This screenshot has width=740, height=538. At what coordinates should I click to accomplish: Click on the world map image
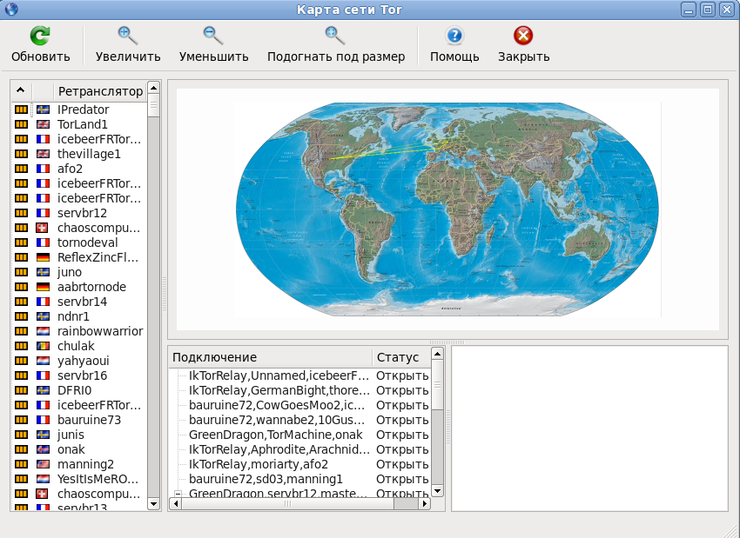click(x=448, y=207)
